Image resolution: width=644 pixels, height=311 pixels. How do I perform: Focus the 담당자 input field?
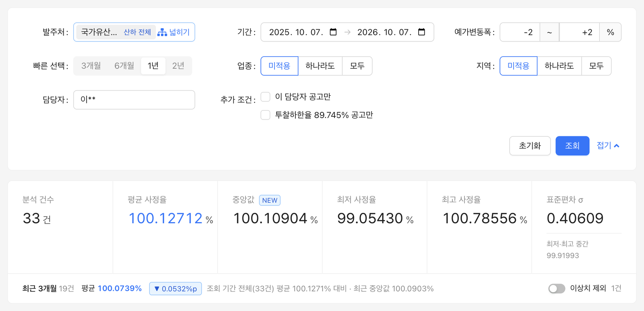(134, 100)
